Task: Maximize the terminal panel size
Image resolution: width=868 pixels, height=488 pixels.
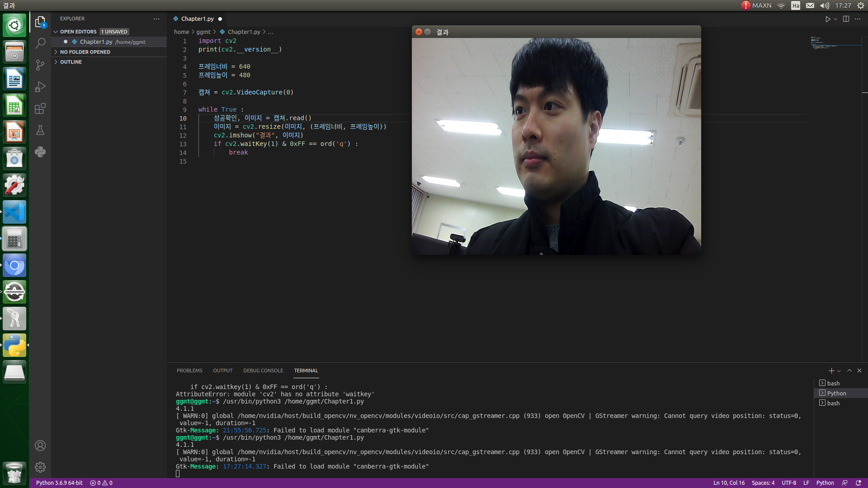Action: click(x=849, y=371)
